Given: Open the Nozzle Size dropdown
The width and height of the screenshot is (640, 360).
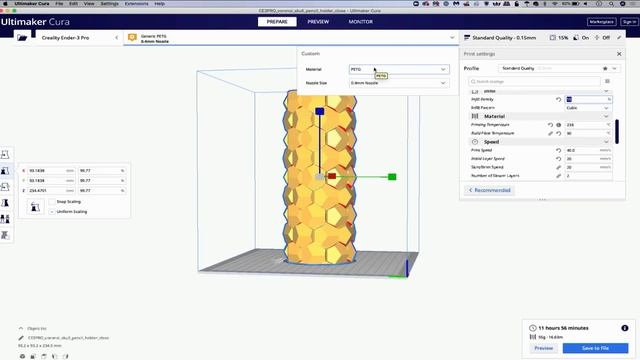Looking at the screenshot, I should coord(399,83).
